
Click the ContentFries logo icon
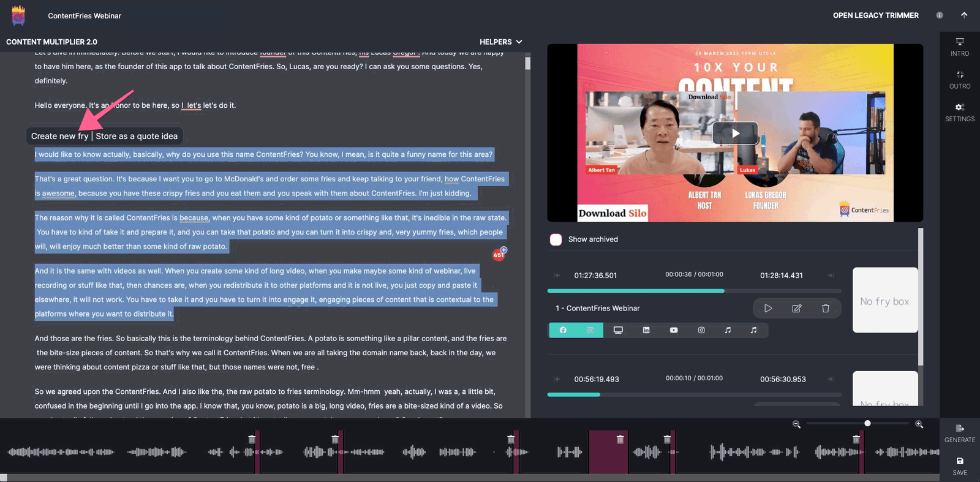(x=18, y=15)
